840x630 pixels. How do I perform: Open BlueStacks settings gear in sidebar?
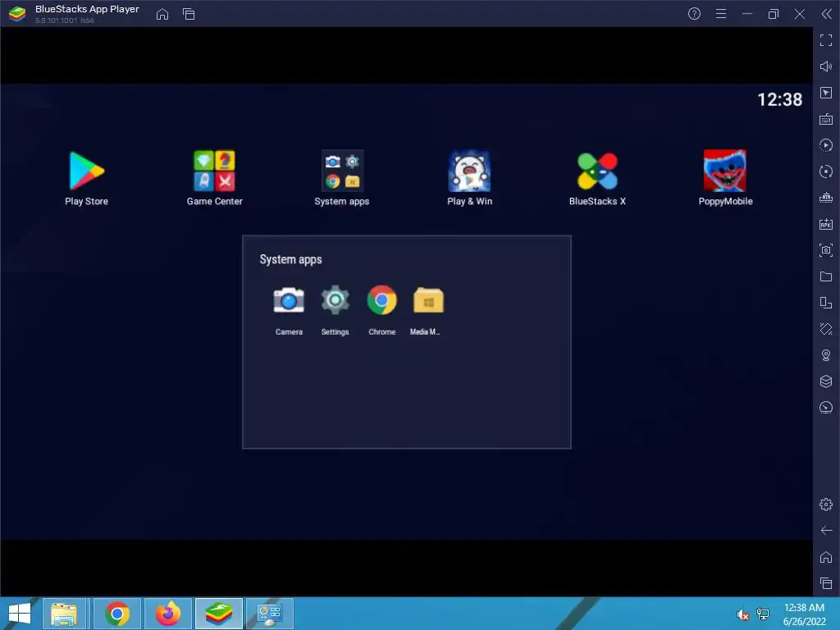point(826,504)
